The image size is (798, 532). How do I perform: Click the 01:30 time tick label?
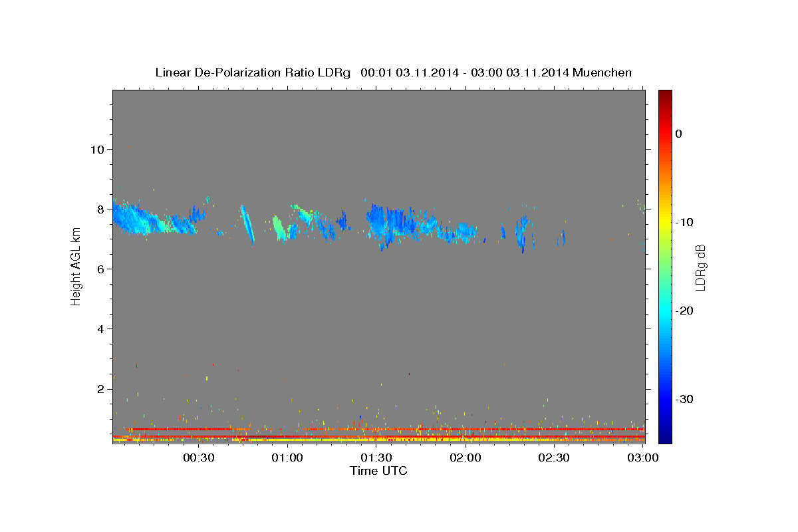[376, 458]
